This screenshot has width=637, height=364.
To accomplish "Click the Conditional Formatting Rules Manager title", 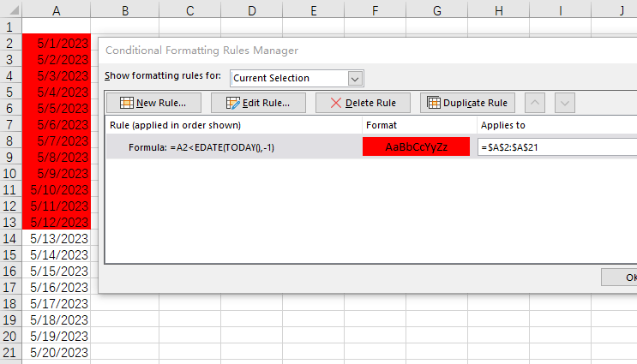I will [202, 51].
